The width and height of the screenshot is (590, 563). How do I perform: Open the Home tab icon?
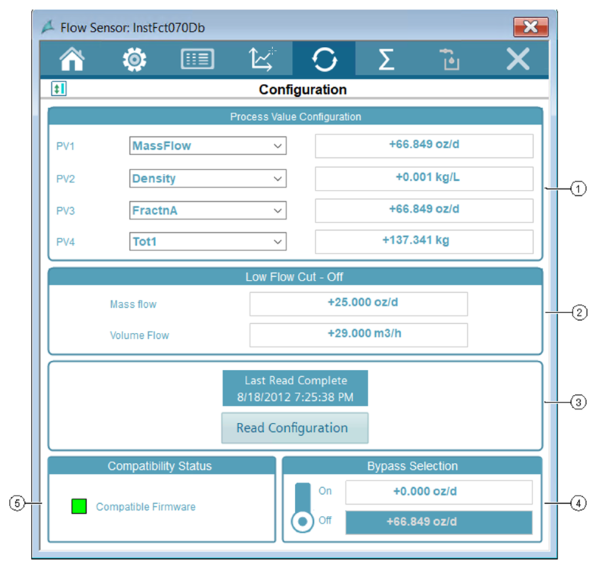72,59
